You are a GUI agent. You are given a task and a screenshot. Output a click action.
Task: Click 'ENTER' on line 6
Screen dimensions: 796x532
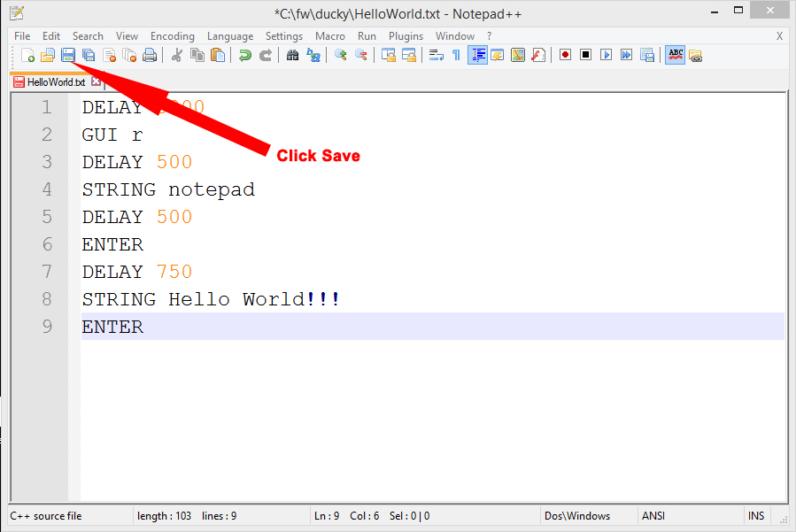point(112,244)
